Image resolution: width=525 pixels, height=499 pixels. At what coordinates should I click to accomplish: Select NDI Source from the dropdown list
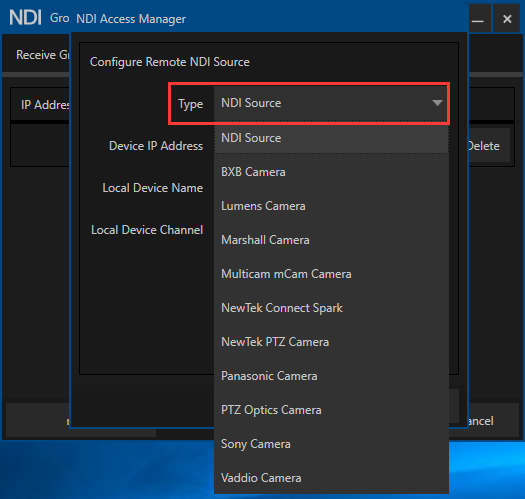click(x=331, y=138)
